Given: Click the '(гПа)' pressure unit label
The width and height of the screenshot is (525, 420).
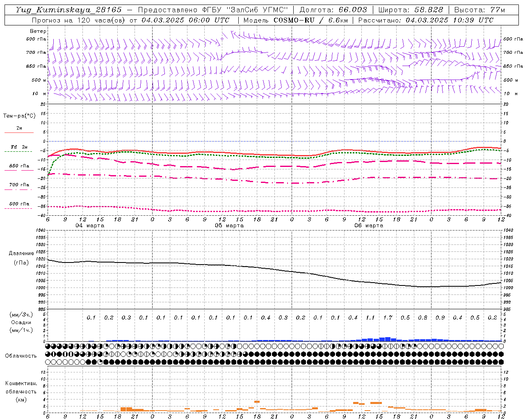Looking at the screenshot, I should [21, 262].
